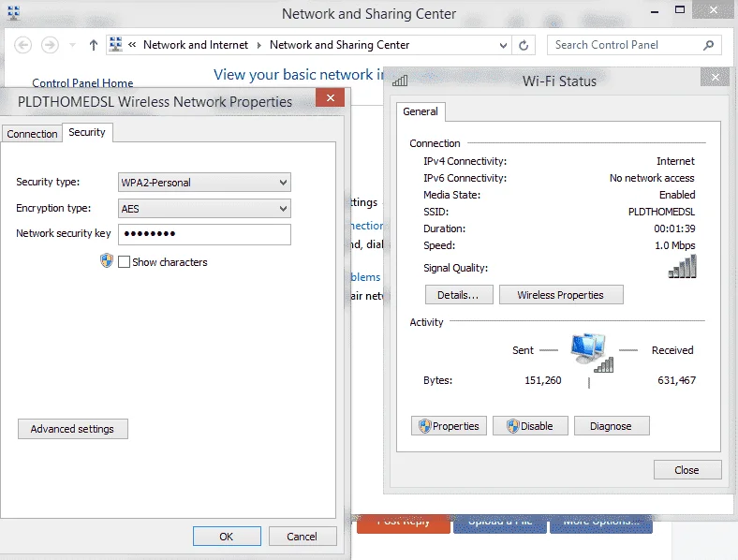Screen dimensions: 738x560
Task: Select Network and Internet breadcrumb
Action: tap(196, 45)
